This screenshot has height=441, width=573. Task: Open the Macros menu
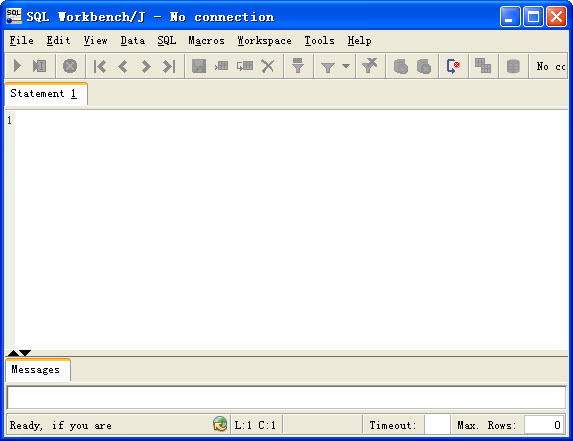(x=206, y=41)
